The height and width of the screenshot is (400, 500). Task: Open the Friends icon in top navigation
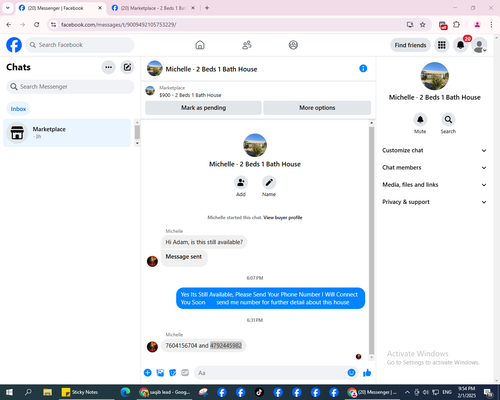pyautogui.click(x=247, y=45)
